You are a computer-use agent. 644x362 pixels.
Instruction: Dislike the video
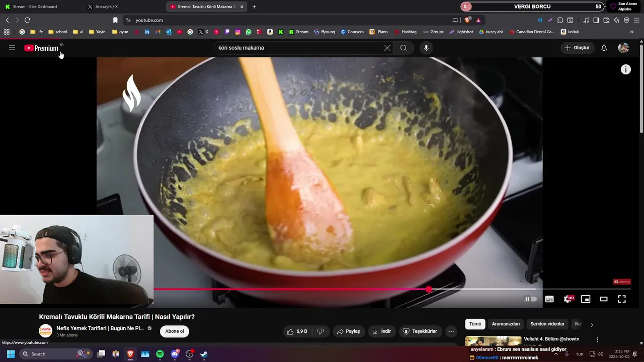click(320, 331)
